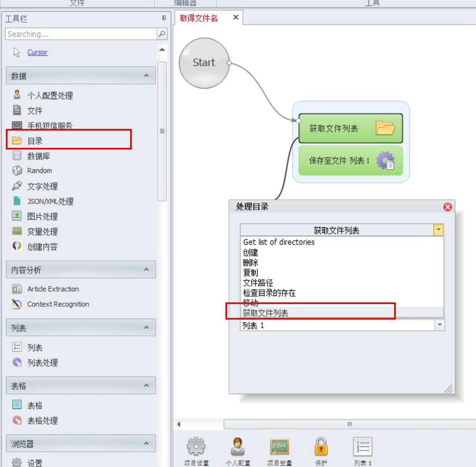Screen dimensions: 476x467
Task: Click the Random data tool icon
Action: tap(17, 171)
